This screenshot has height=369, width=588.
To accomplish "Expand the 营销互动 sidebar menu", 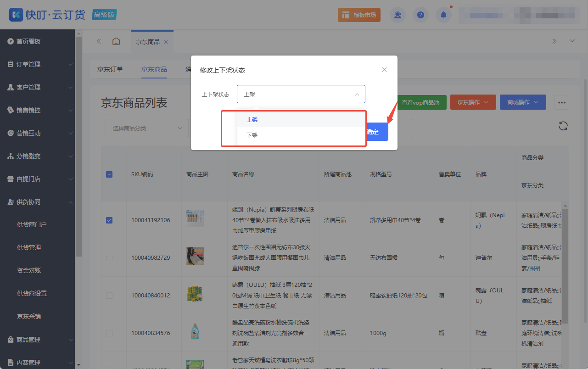I will [x=37, y=133].
